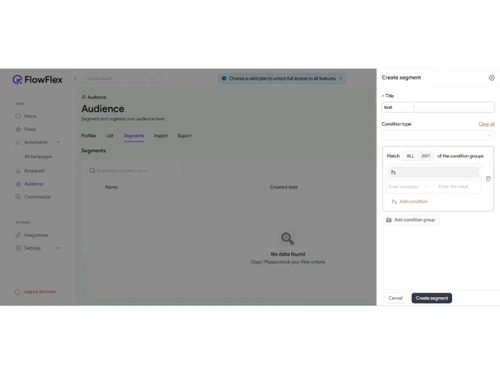This screenshot has height=375, width=500.
Task: Click the Created date column header
Action: tap(284, 187)
